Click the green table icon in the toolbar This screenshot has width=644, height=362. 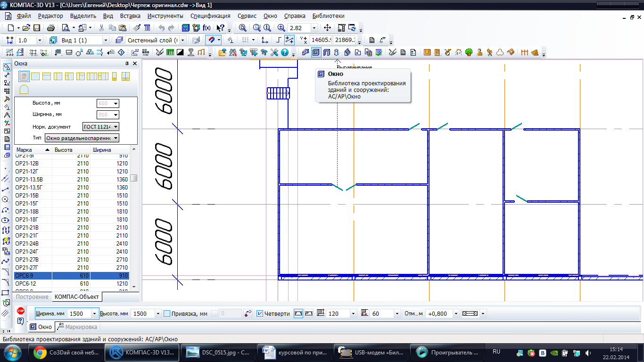click(x=170, y=52)
